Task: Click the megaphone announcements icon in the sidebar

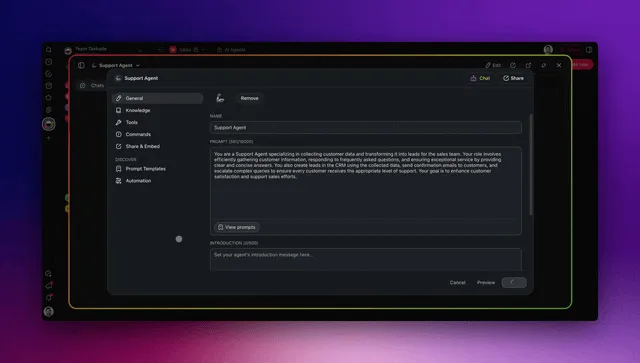Action: click(49, 285)
